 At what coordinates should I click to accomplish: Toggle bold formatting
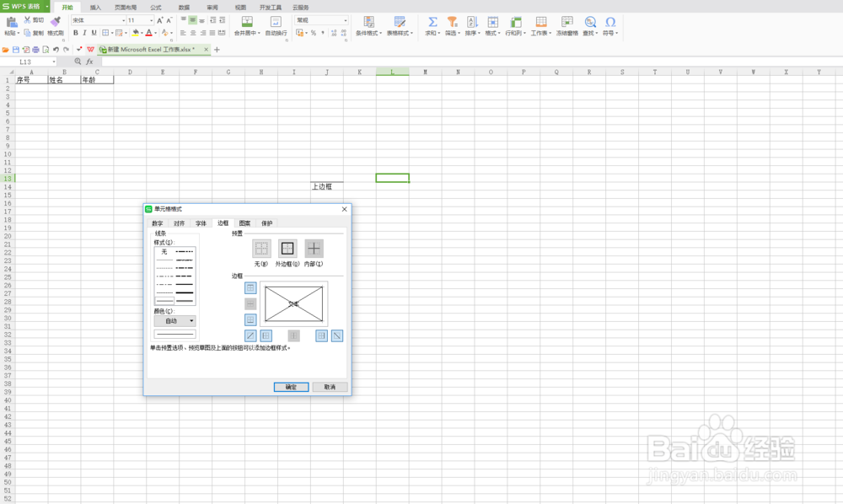point(76,33)
